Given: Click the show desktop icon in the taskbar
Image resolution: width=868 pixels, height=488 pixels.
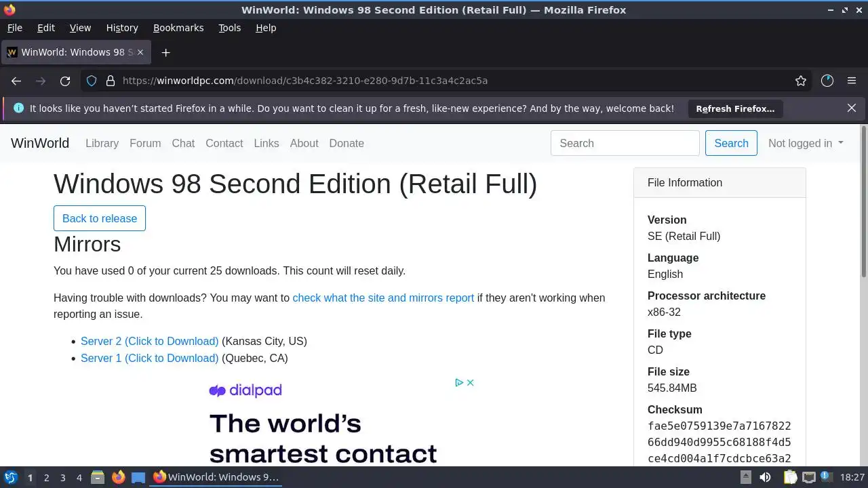Looking at the screenshot, I should pyautogui.click(x=138, y=477).
